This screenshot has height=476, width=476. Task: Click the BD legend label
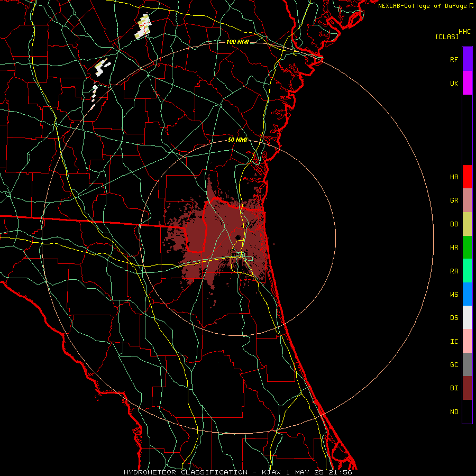454,224
